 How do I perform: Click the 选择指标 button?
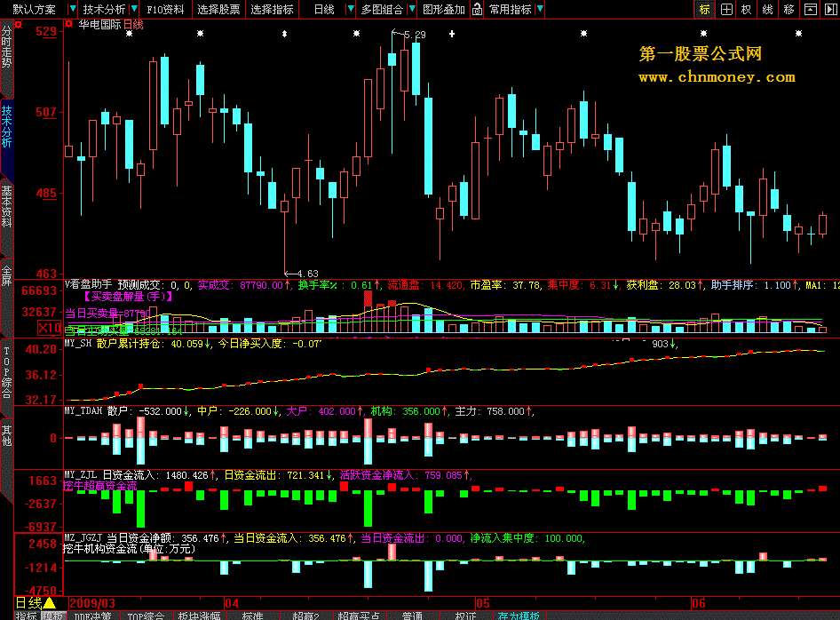272,10
